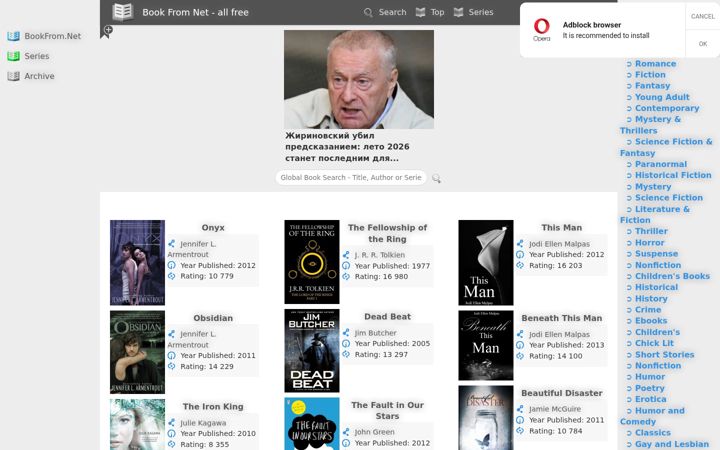Click the Top book icon in header

coord(420,12)
